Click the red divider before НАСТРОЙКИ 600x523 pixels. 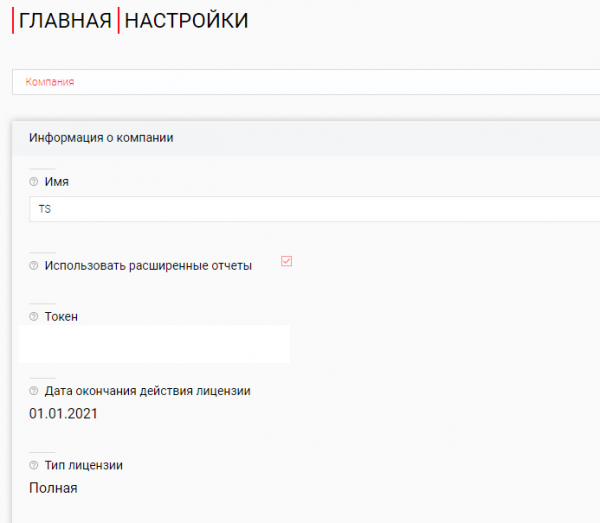coord(118,21)
